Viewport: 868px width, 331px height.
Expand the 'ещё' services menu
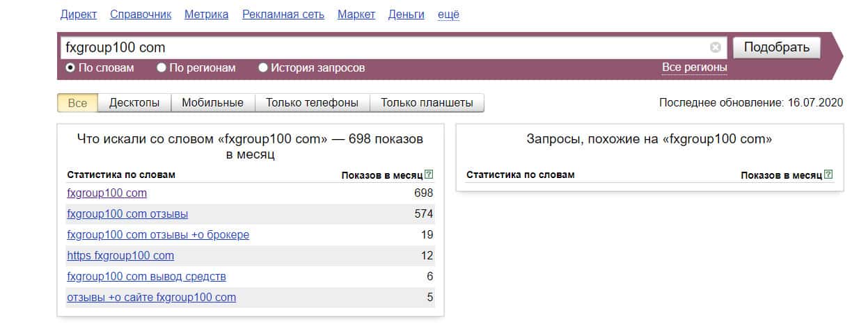(x=448, y=14)
